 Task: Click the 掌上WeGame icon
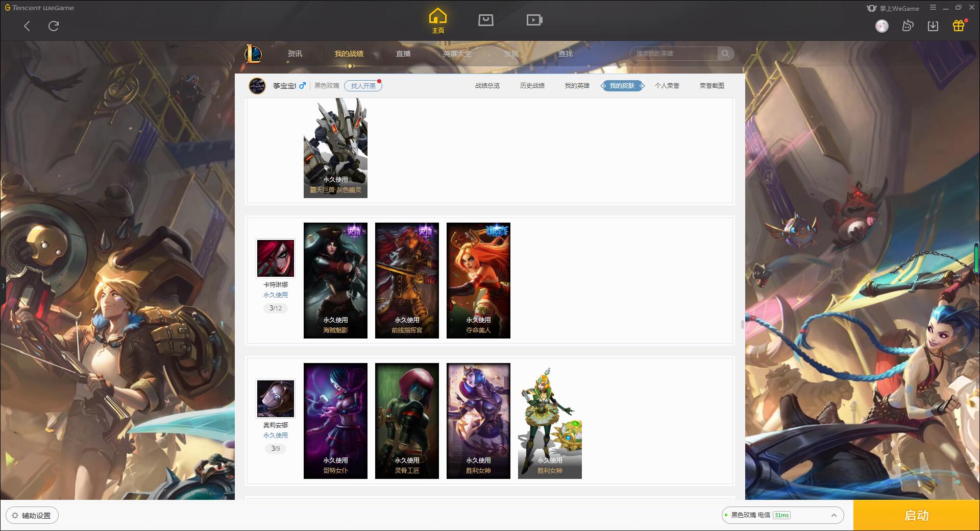tap(872, 8)
